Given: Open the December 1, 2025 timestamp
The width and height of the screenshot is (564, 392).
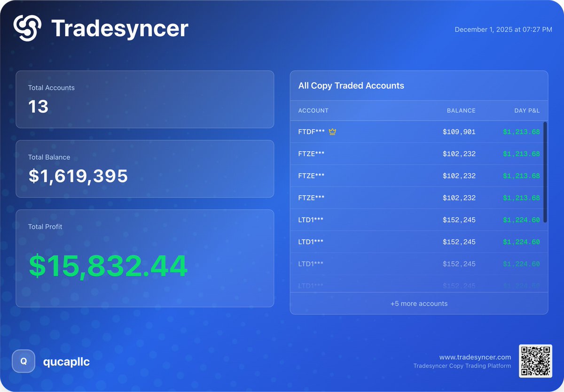Looking at the screenshot, I should 503,29.
